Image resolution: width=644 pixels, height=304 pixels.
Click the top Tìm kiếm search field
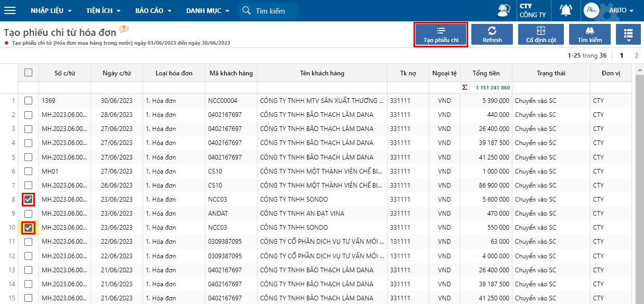274,11
